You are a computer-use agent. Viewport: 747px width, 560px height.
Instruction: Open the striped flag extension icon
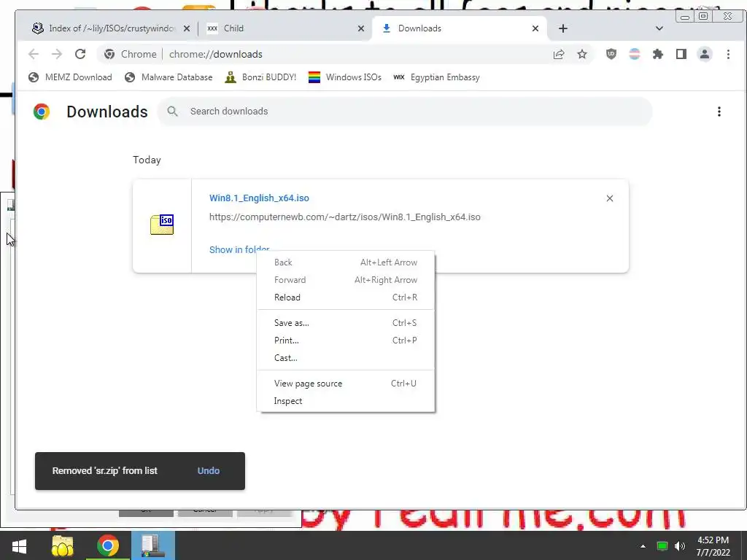coord(635,54)
